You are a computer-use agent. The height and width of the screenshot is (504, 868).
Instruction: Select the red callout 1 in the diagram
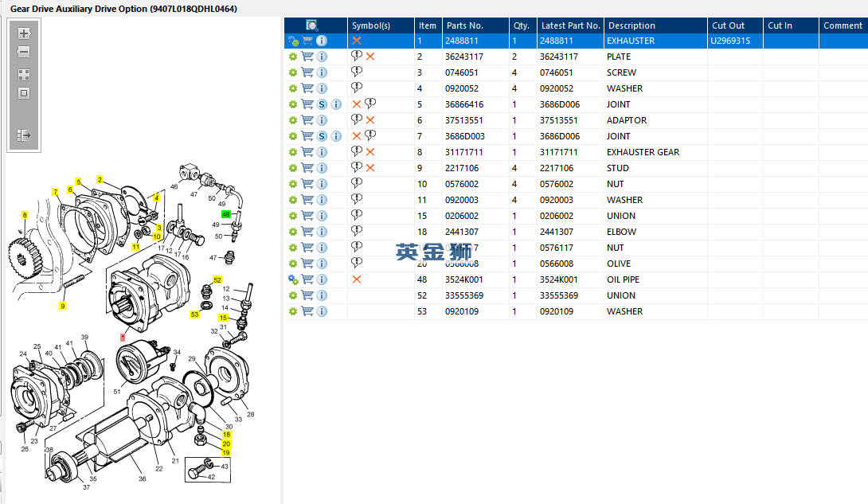[x=123, y=337]
